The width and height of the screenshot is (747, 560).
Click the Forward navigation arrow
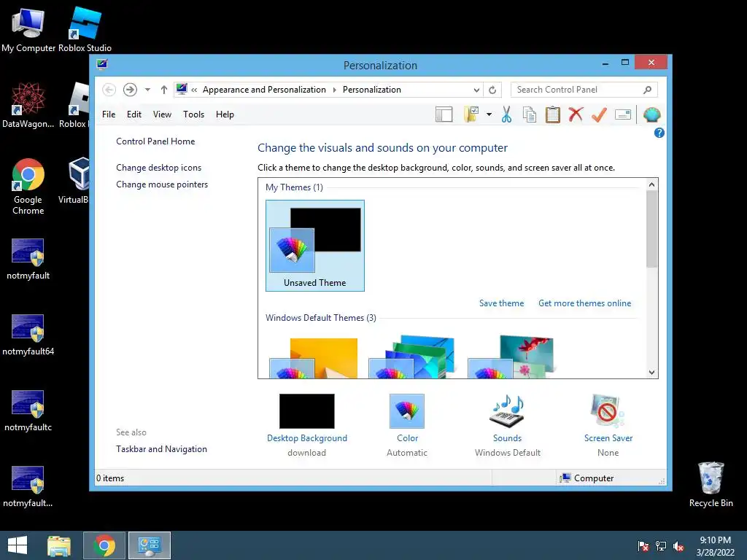[130, 90]
